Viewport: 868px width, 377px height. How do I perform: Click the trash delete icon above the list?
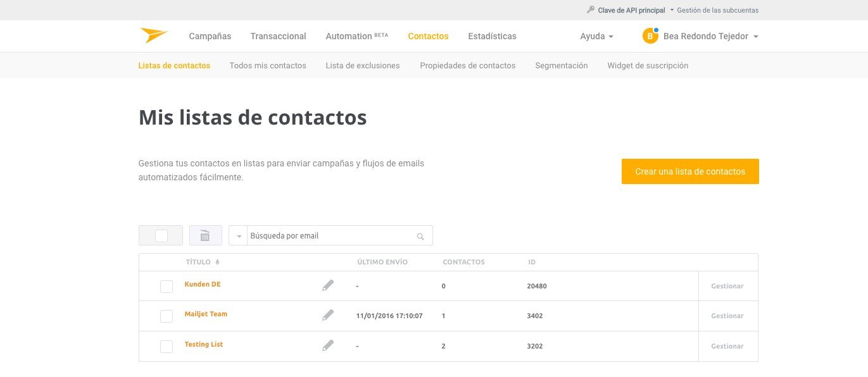coord(205,235)
